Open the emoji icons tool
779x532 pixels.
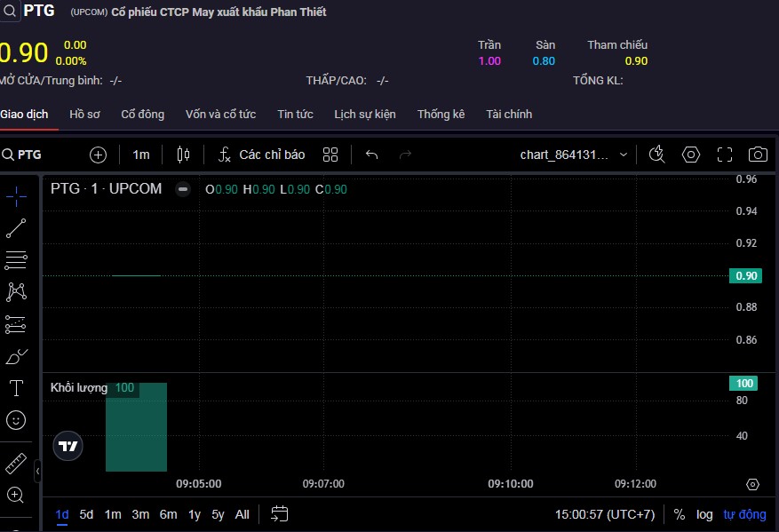click(16, 420)
